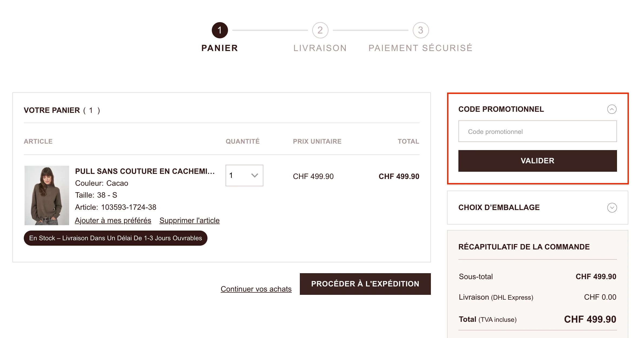Select the Panier step label
This screenshot has height=338, width=644.
[x=220, y=48]
